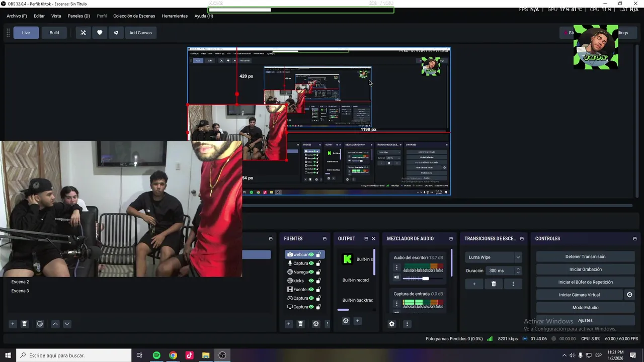Click Detener Transmisión to stop streaming

point(585,256)
